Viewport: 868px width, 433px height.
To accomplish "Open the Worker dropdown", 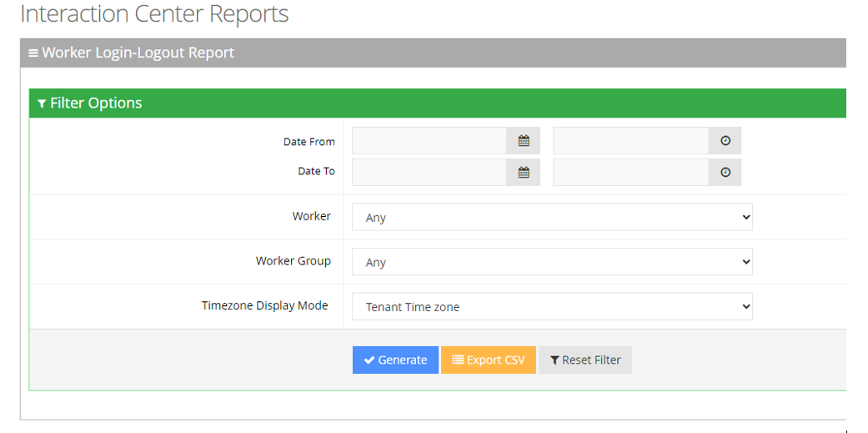I will tap(552, 218).
